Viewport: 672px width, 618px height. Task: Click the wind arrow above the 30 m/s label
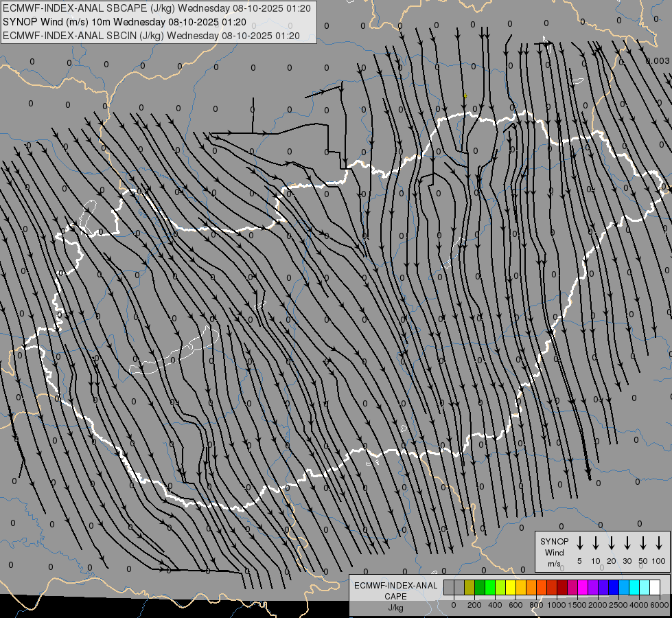627,543
